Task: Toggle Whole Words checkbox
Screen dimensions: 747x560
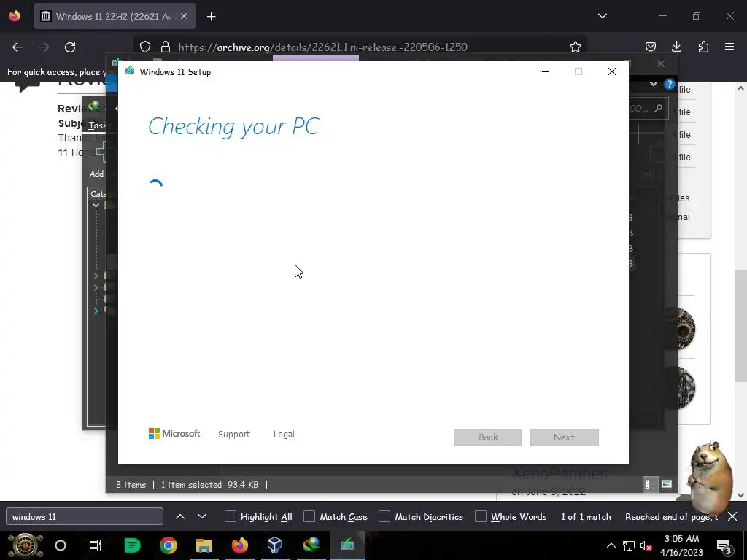Action: [481, 516]
